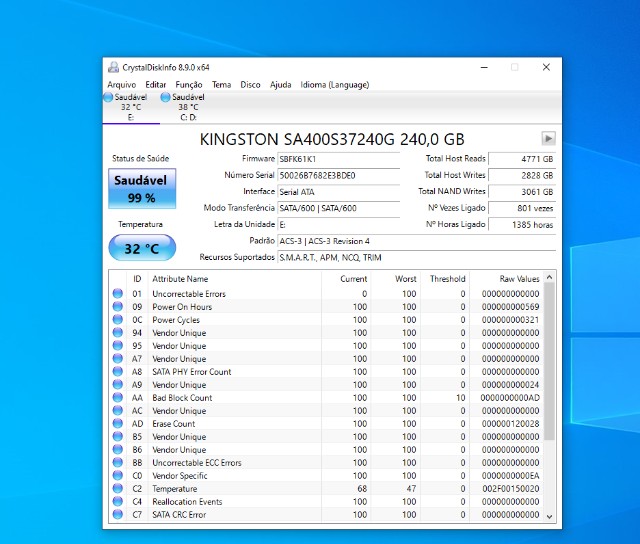Click status circle for attribute 94 row

click(x=118, y=333)
